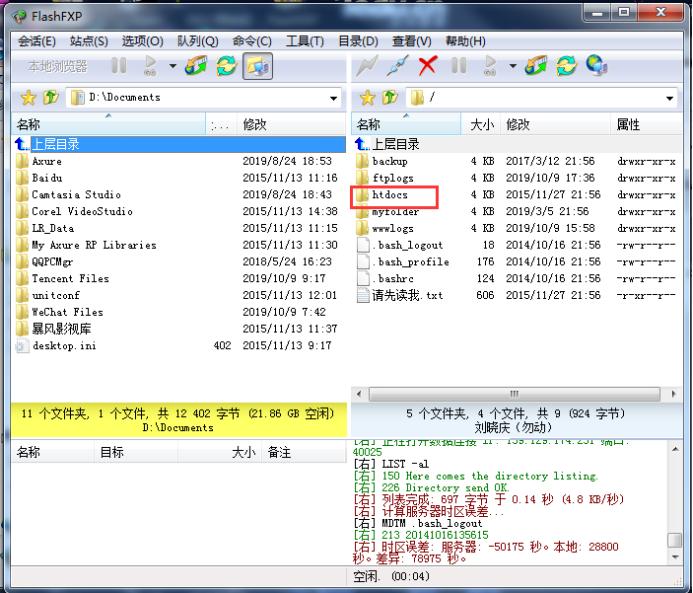The width and height of the screenshot is (693, 593).
Task: Expand the remote path / dropdown
Action: [670, 98]
